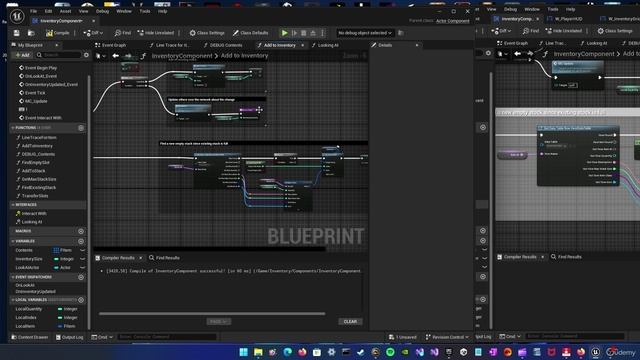Click the My Blueprint search field
The width and height of the screenshot is (640, 360).
[59, 55]
